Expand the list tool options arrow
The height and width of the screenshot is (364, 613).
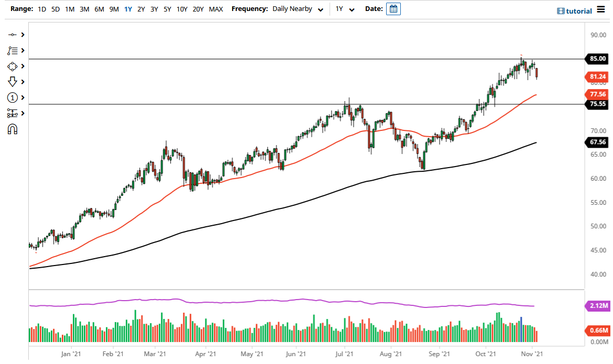[x=23, y=50]
